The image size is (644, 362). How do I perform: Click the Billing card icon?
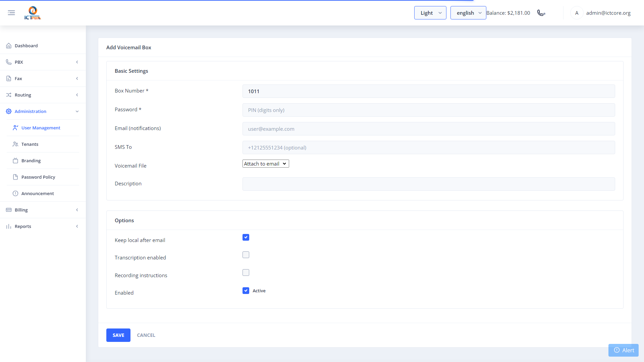pos(9,210)
